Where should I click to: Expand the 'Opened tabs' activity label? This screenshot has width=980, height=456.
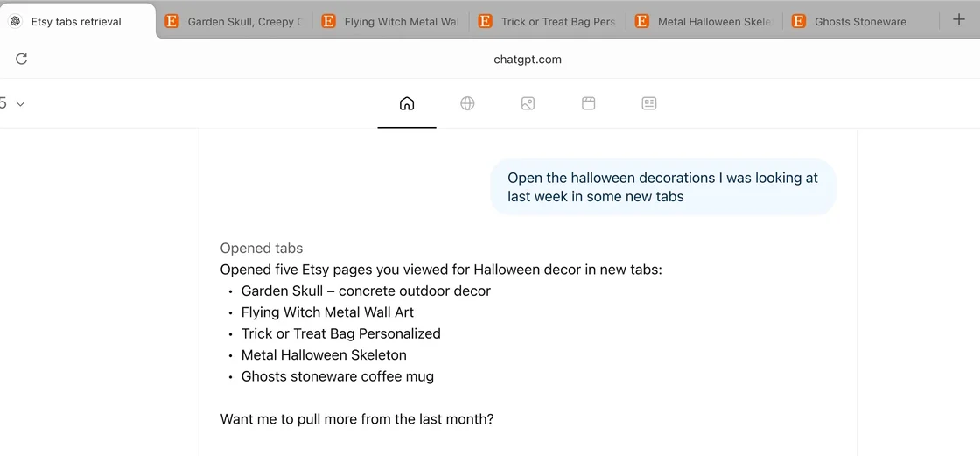pos(262,248)
